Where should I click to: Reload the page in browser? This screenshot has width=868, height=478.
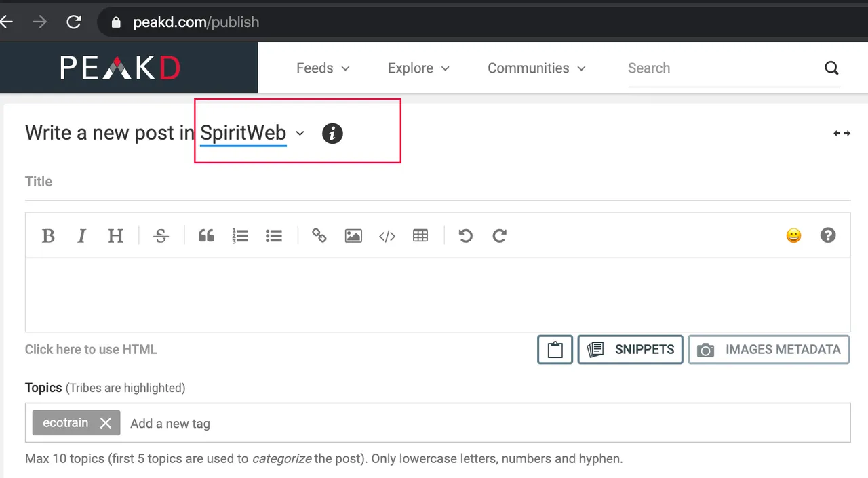coord(74,22)
